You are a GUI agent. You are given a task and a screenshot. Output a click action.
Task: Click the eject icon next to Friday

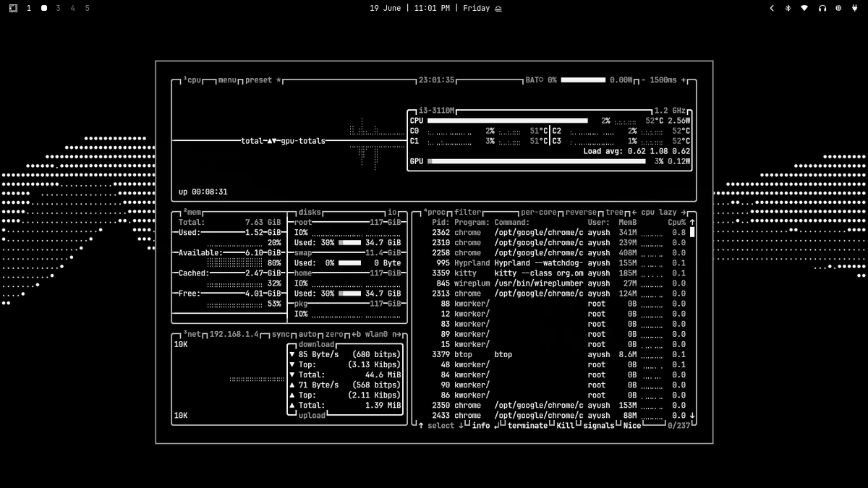point(498,8)
